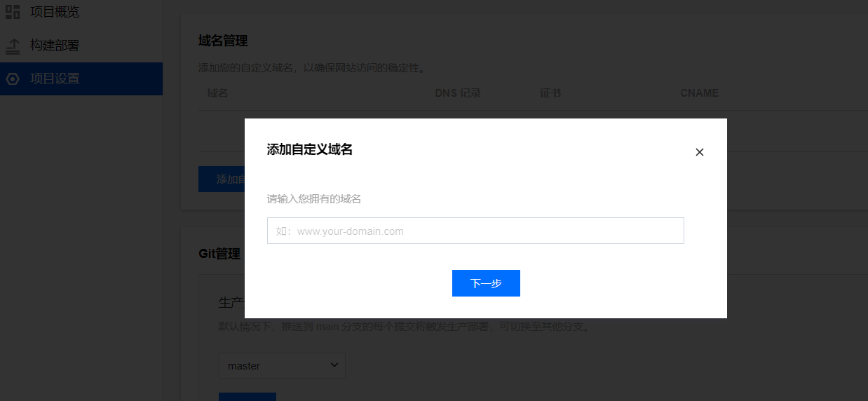This screenshot has width=868, height=401.
Task: Click the 项目设置 hexagon icon in sidebar
Action: (x=13, y=79)
